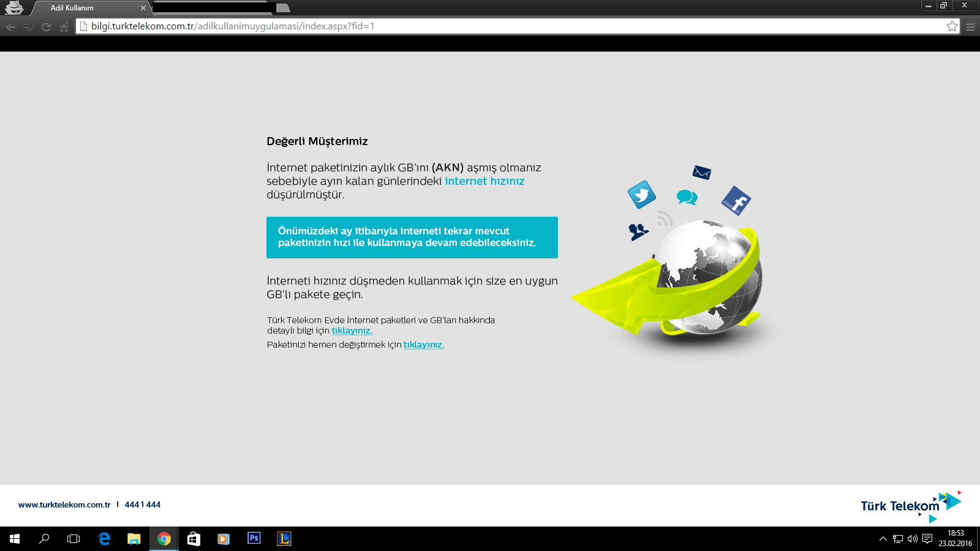Go to the browser home page icon
980x551 pixels.
click(64, 26)
